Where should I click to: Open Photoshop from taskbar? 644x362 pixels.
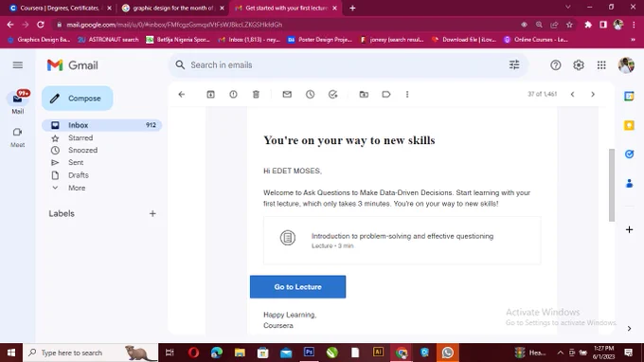pos(309,353)
